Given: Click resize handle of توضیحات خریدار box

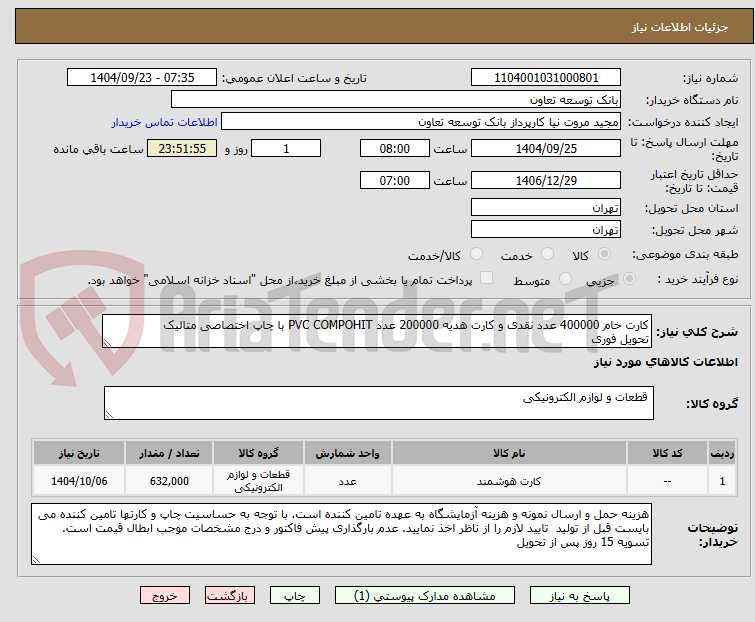Looking at the screenshot, I should [36, 559].
